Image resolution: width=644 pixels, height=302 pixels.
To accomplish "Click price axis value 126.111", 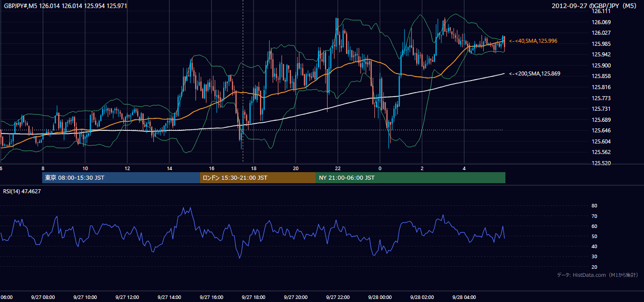I will click(601, 11).
